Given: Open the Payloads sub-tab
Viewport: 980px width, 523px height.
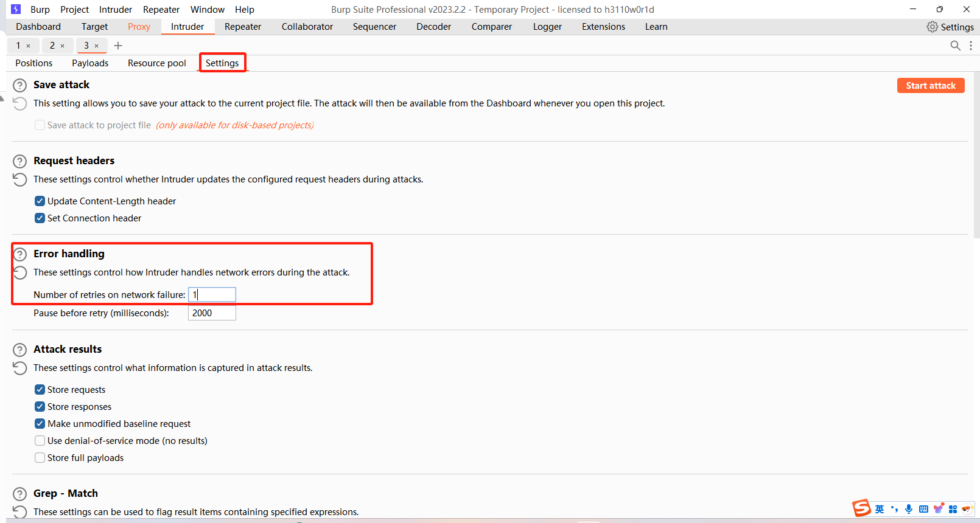Looking at the screenshot, I should (x=90, y=63).
